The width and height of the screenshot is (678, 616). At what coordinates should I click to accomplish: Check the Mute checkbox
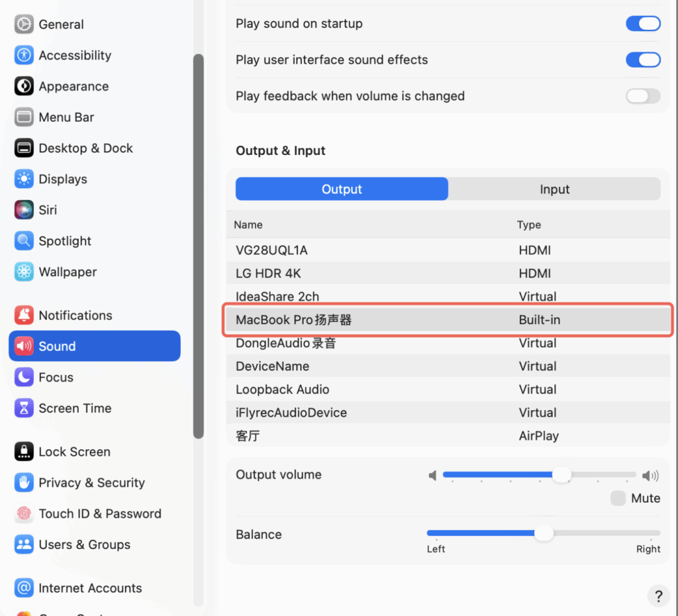coord(618,499)
